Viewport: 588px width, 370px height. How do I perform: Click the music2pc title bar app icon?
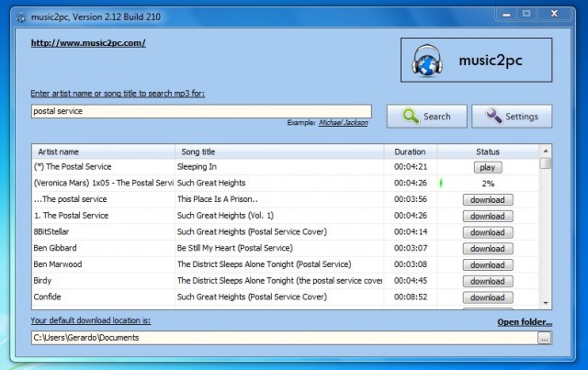click(22, 17)
